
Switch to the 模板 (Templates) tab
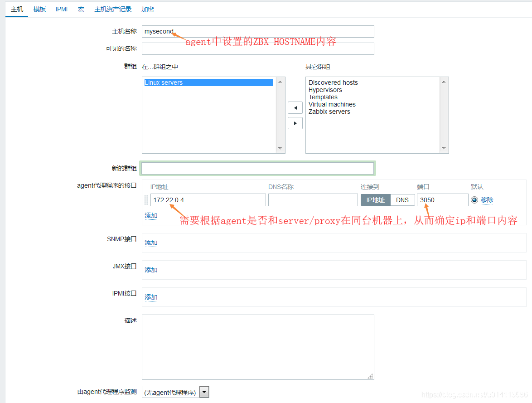pos(39,9)
